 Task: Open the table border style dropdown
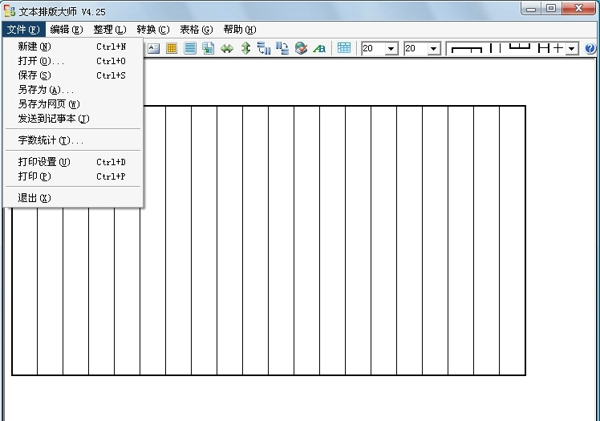(x=572, y=48)
